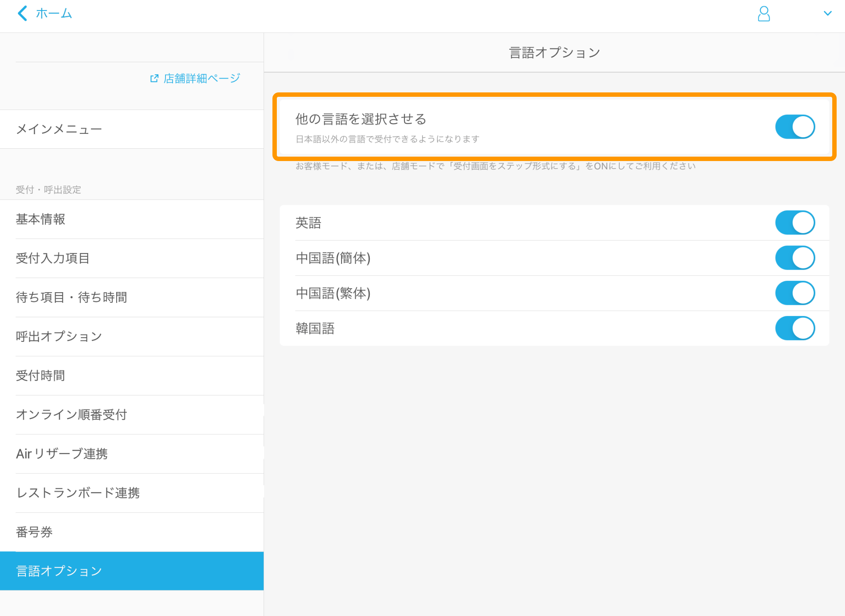Turn off the 韓国語 toggle

click(x=795, y=328)
